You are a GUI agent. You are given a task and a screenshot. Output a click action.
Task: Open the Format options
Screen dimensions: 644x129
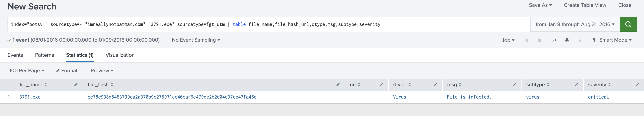[x=67, y=71]
